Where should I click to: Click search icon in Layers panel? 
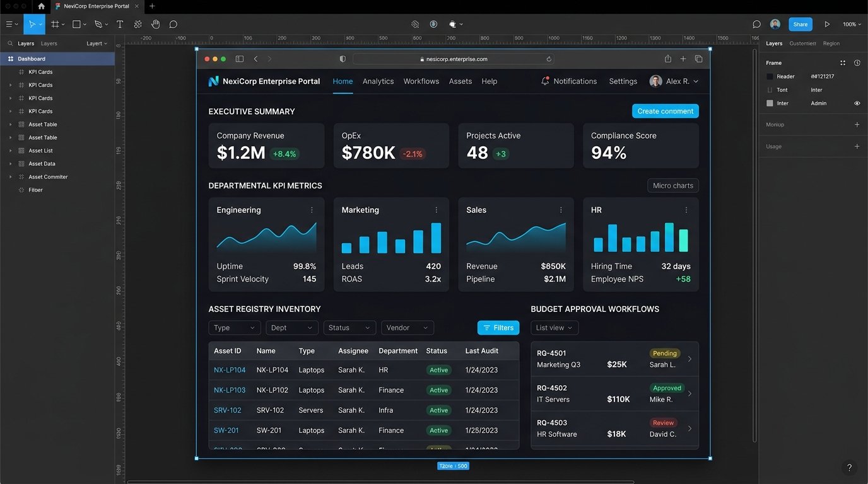click(10, 43)
